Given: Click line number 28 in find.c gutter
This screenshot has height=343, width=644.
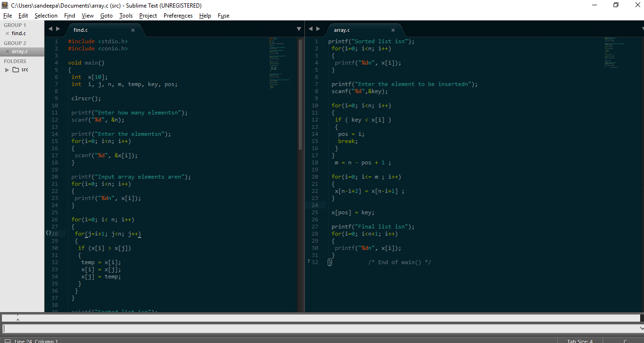Looking at the screenshot, I should tap(55, 234).
